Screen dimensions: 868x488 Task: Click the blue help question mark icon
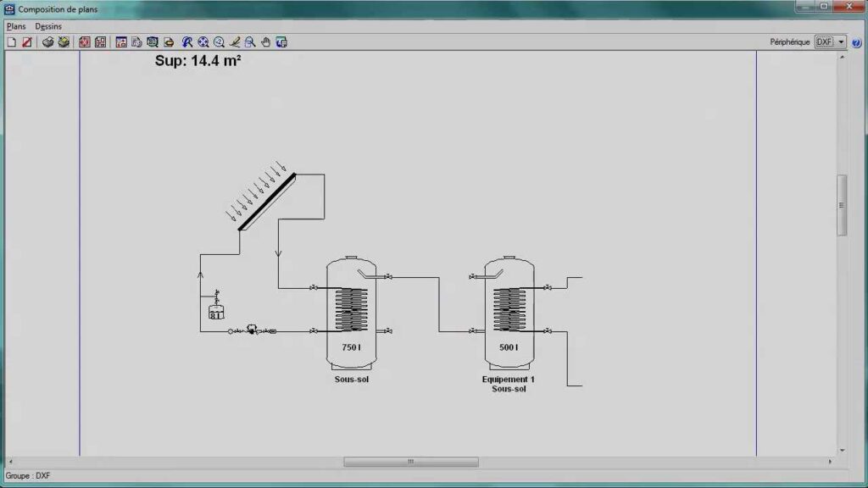[x=856, y=42]
